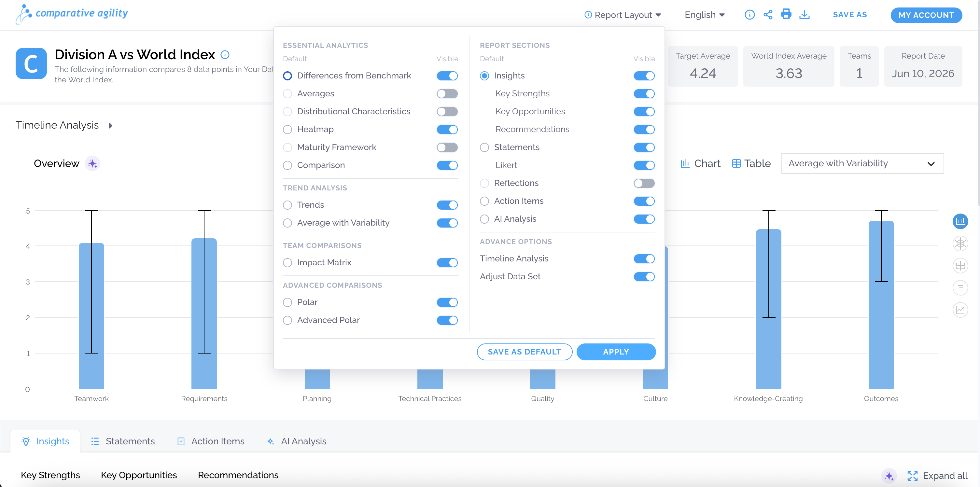Choose Action Items as default section

coord(484,201)
